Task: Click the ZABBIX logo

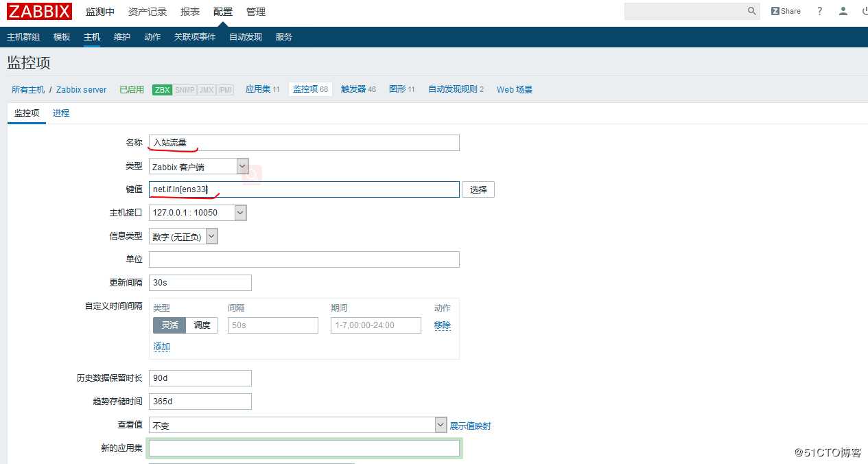Action: (x=39, y=12)
